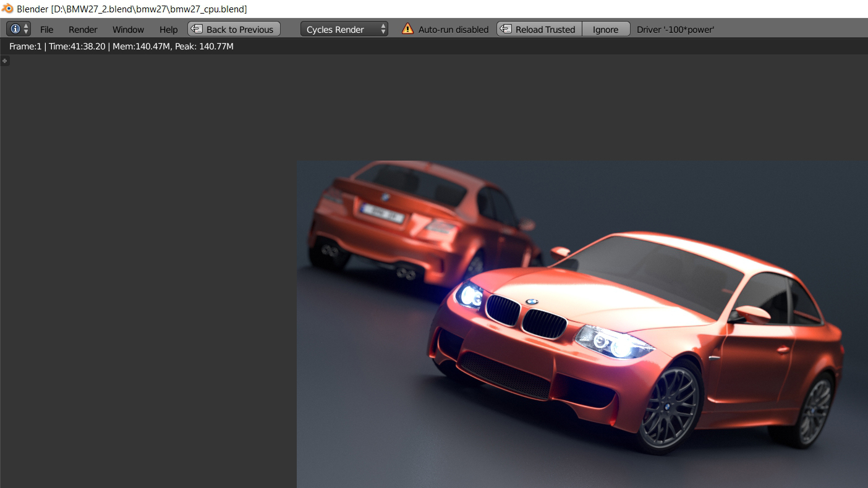Image resolution: width=868 pixels, height=488 pixels.
Task: Open the Window menu
Action: (128, 29)
